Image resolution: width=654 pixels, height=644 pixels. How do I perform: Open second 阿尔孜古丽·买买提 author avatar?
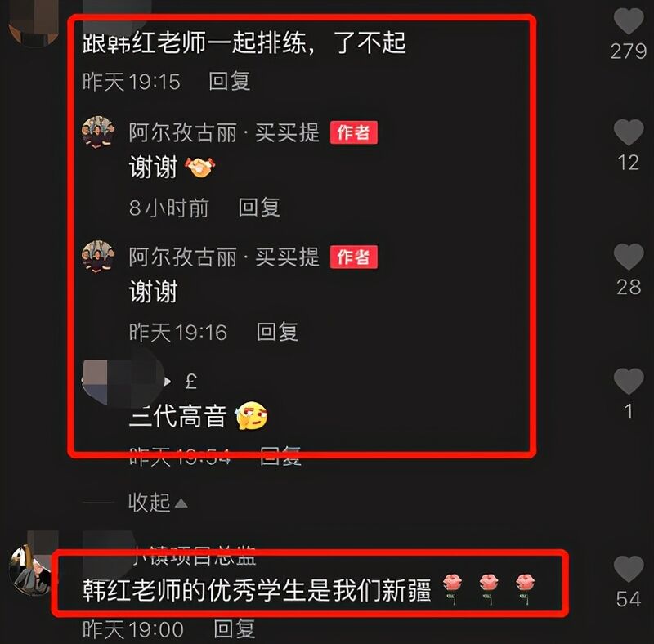point(98,256)
